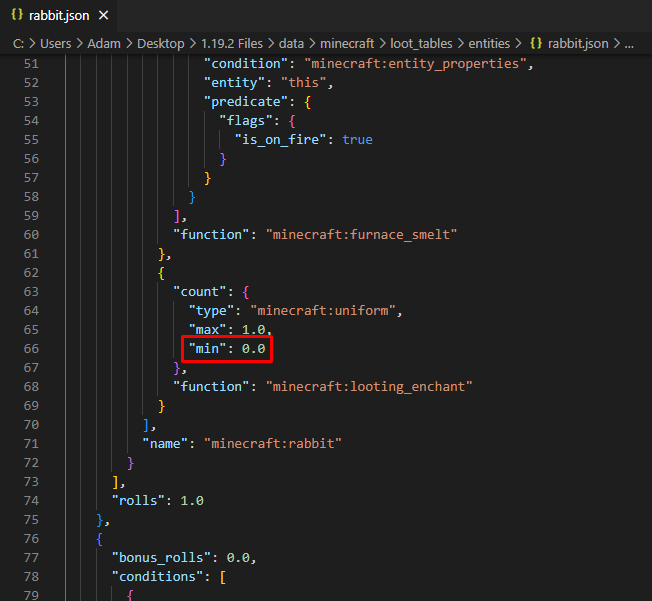Open the Desktop breadcrumb folder
The width and height of the screenshot is (652, 601).
(161, 43)
